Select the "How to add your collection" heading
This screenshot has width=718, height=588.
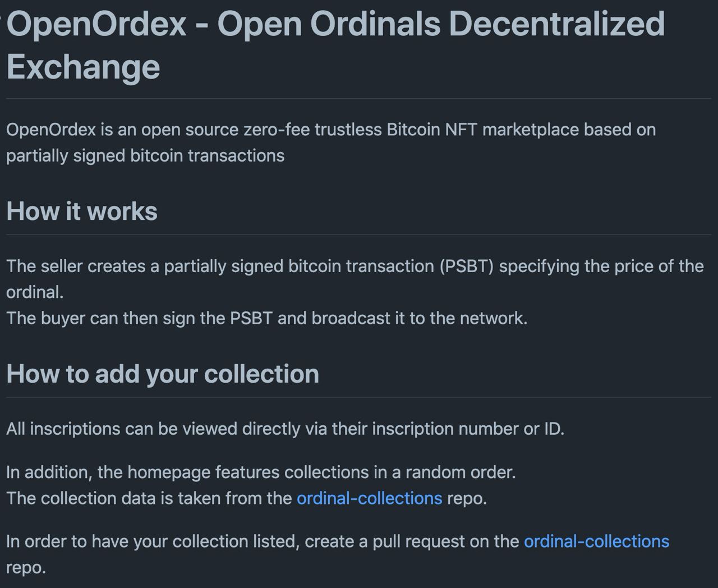(163, 374)
